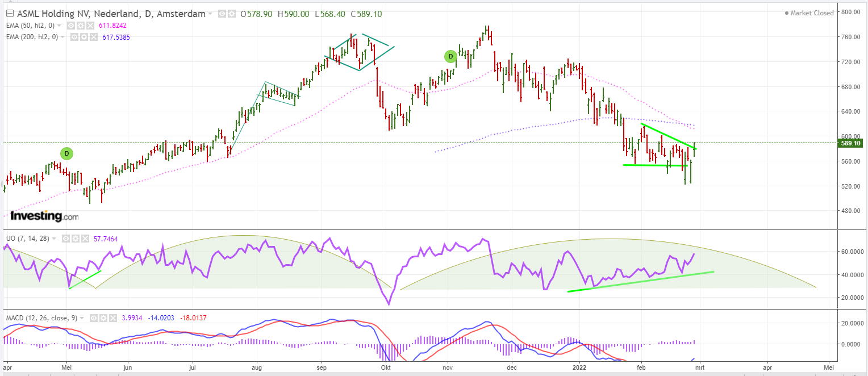Click the dec label on time axis

pos(511,367)
